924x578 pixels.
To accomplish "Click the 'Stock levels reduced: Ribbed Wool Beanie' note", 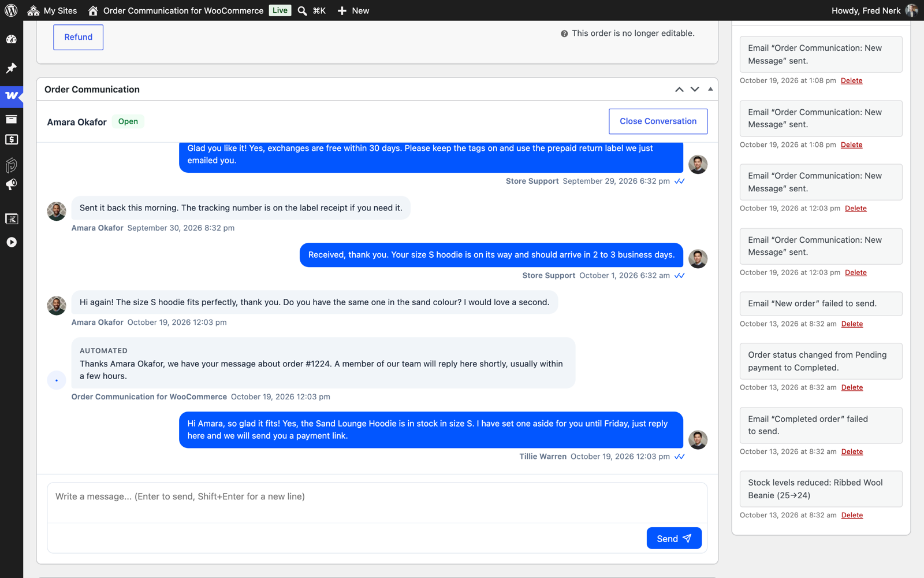I will (821, 489).
